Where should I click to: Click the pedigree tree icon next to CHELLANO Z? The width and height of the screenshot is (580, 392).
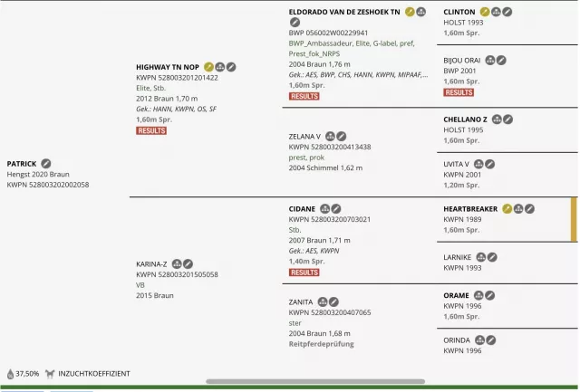tap(497, 120)
